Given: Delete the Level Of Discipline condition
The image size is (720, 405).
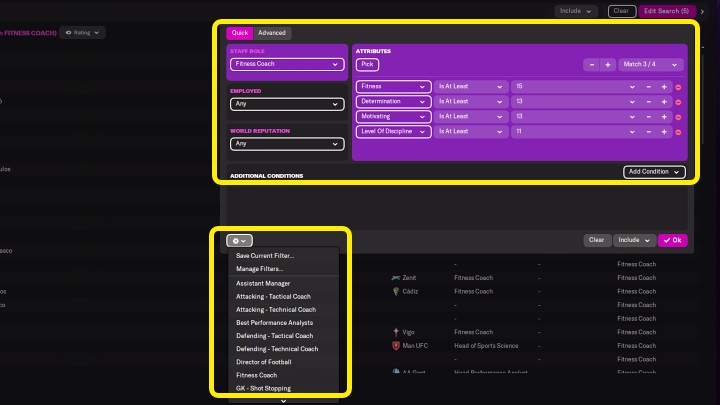Looking at the screenshot, I should [x=678, y=131].
